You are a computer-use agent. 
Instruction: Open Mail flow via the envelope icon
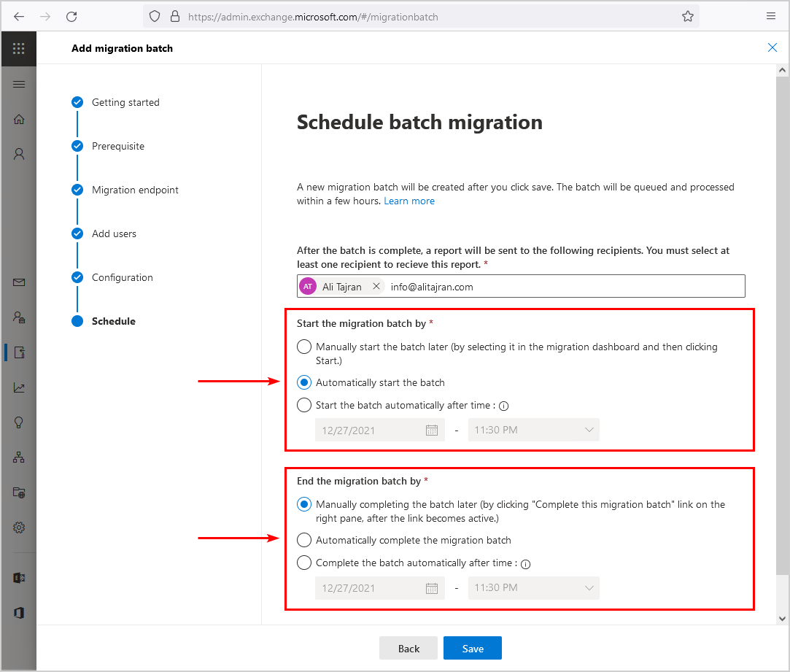tap(18, 282)
